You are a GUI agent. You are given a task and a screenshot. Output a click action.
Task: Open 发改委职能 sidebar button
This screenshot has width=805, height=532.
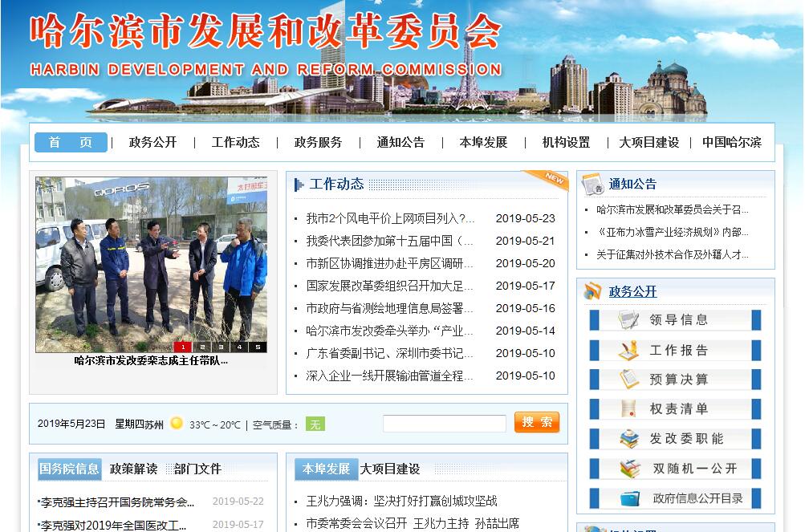click(x=675, y=439)
